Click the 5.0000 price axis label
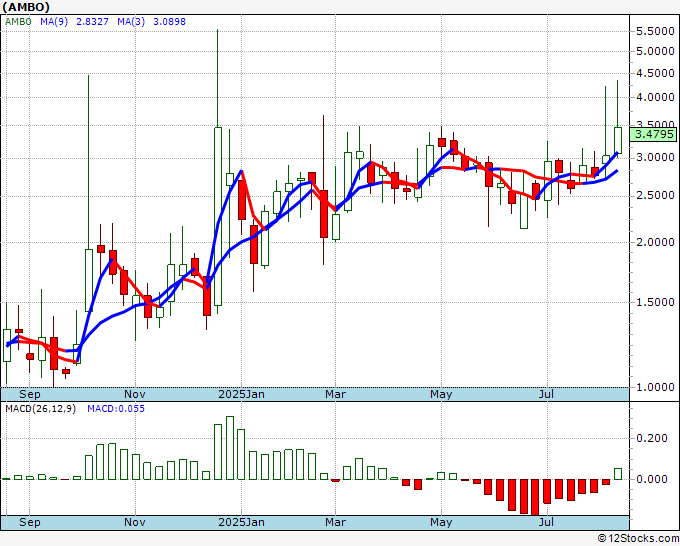This screenshot has width=680, height=546. point(655,52)
